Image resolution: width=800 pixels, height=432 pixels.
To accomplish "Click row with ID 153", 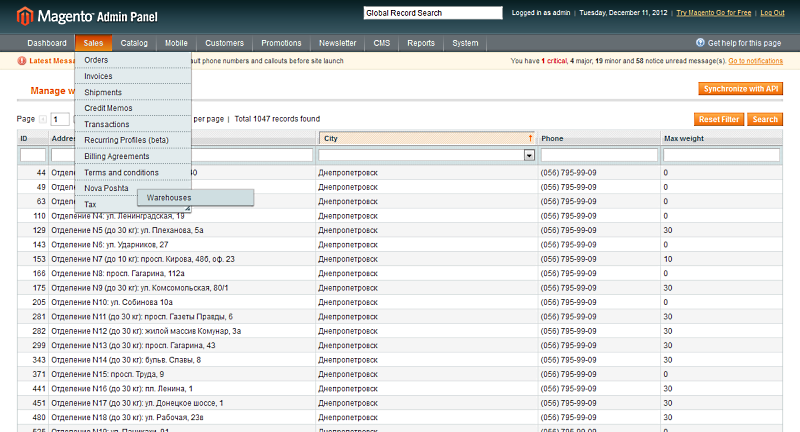I will [399, 259].
